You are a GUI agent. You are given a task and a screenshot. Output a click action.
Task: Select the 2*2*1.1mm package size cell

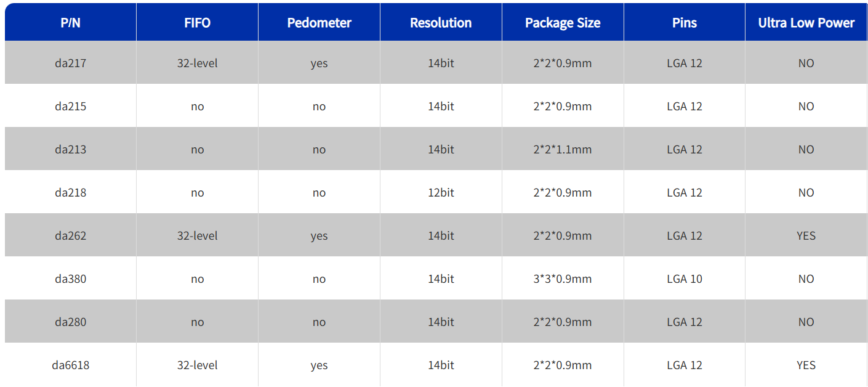563,149
